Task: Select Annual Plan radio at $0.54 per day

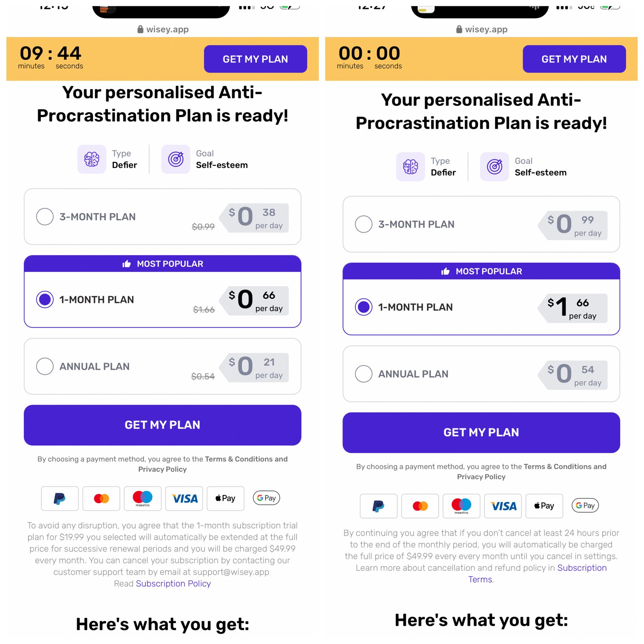Action: [364, 374]
